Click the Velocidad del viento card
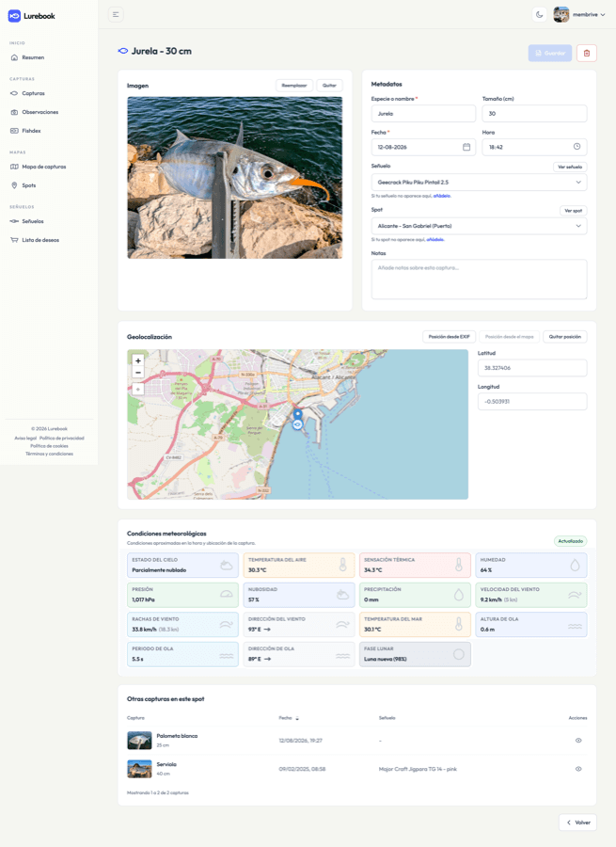The image size is (616, 847). pos(531,595)
